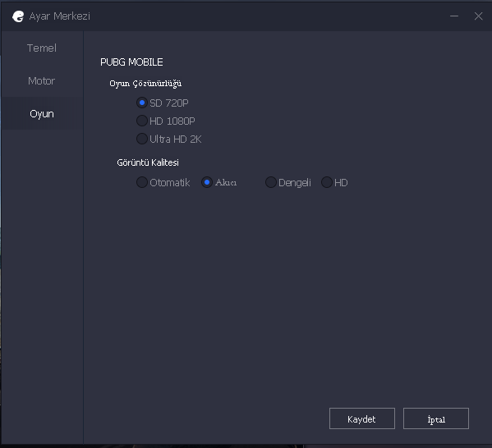Click the Oyun Çözünürlüğü label

click(145, 84)
